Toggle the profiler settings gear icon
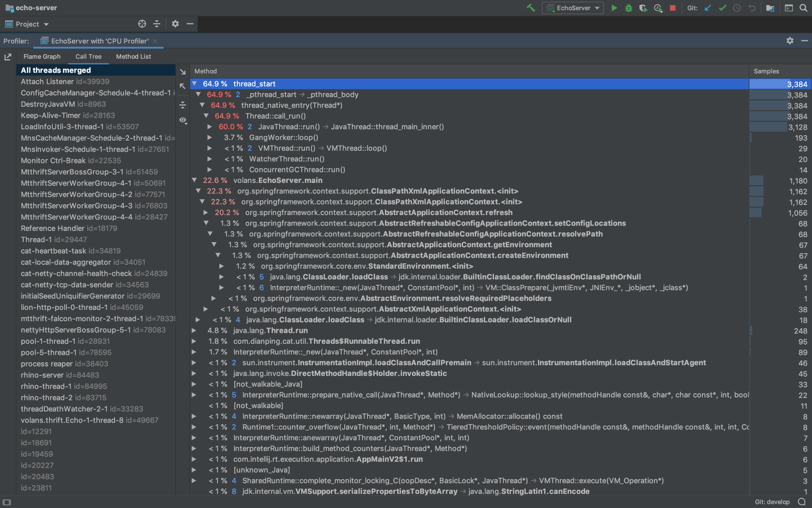The width and height of the screenshot is (812, 508). coord(790,40)
